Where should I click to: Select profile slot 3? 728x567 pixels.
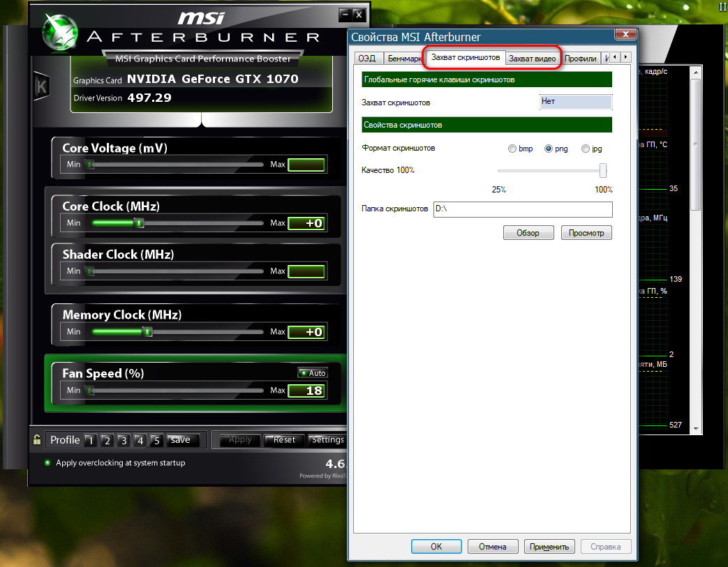[x=124, y=440]
